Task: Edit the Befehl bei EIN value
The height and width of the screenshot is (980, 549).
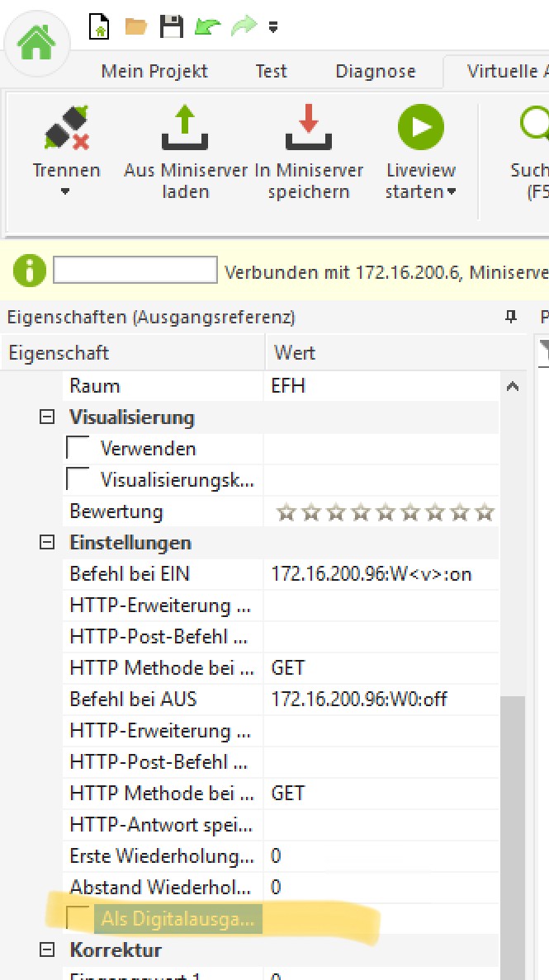Action: [x=381, y=574]
